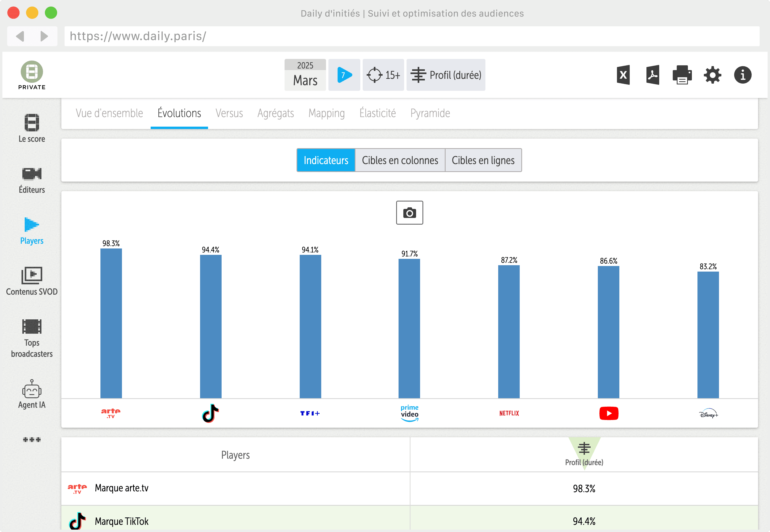Switch to Vue d'ensemble tab

tap(109, 113)
